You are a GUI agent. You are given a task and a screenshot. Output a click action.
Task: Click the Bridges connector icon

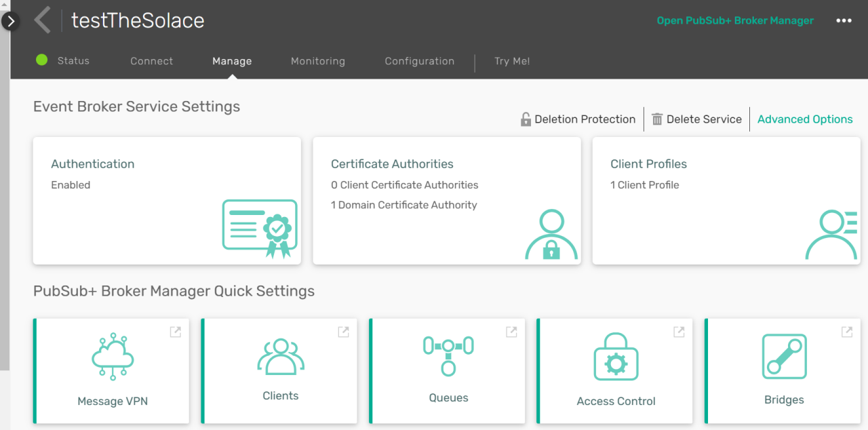coord(785,356)
